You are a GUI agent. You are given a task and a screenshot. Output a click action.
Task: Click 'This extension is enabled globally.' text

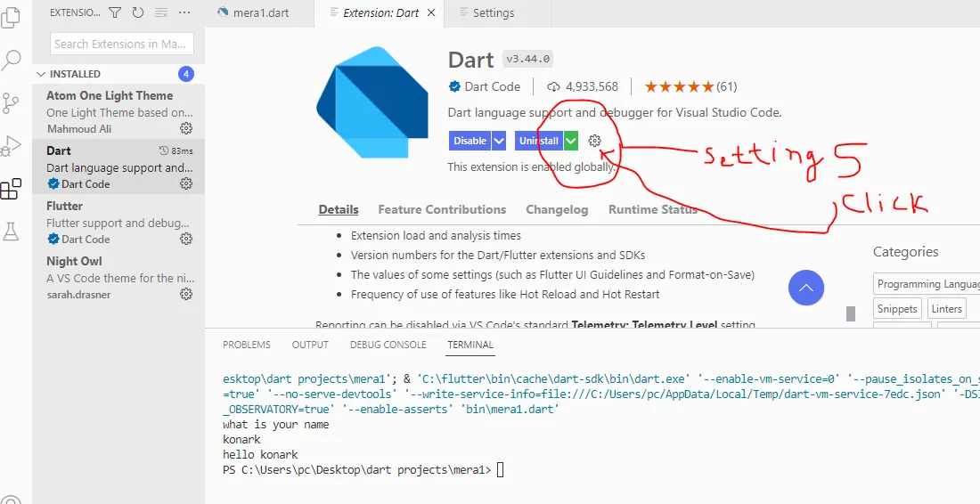tap(531, 167)
